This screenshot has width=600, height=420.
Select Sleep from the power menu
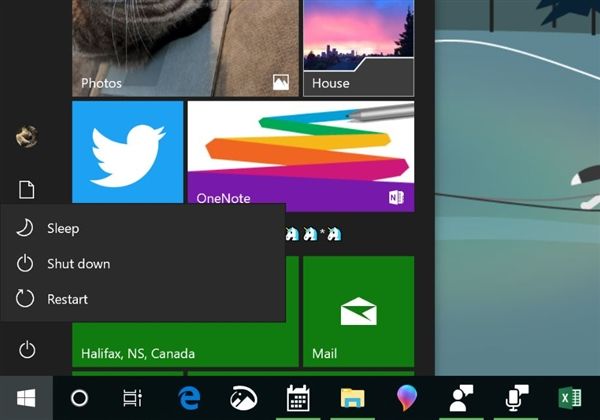[62, 229]
